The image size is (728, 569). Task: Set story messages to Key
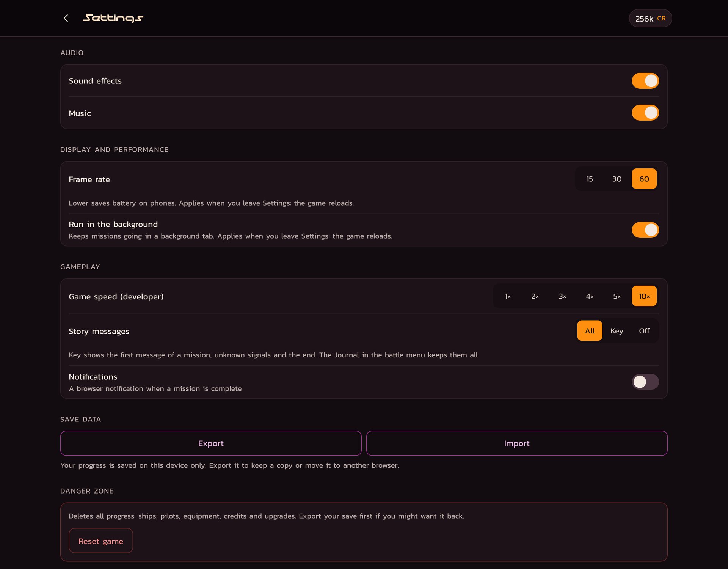[617, 331]
